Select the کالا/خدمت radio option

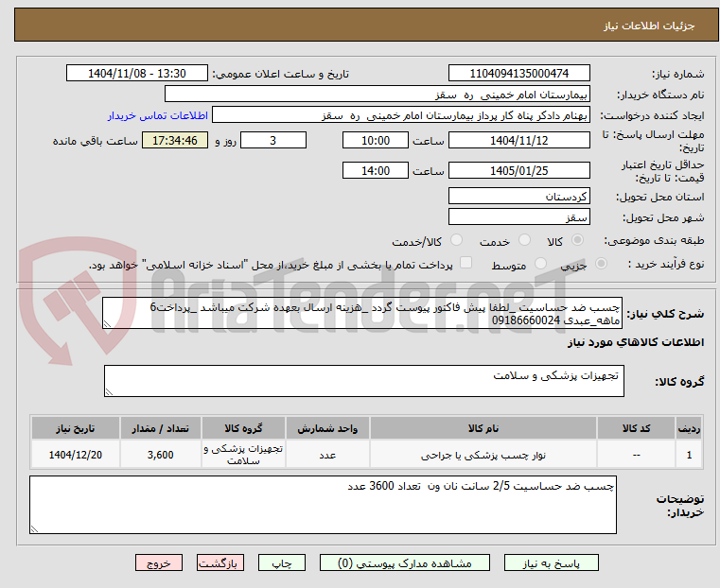click(456, 240)
